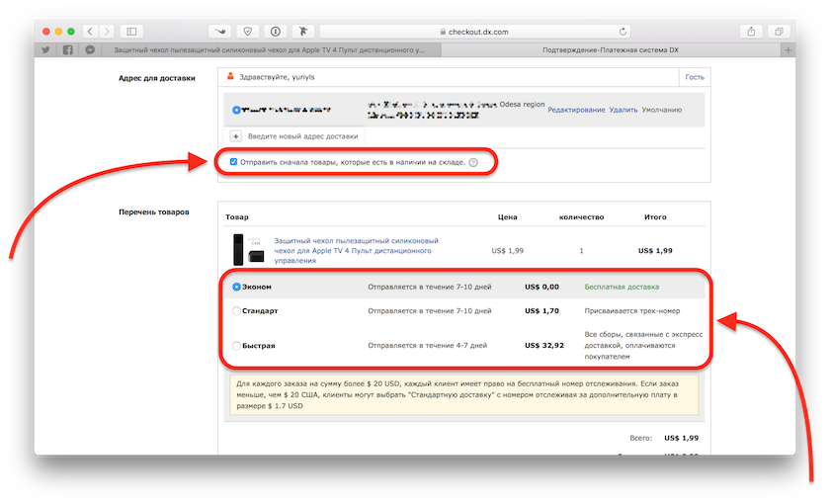Click the quantity value 1 in product row
Screen dimensions: 830x504
pos(581,251)
